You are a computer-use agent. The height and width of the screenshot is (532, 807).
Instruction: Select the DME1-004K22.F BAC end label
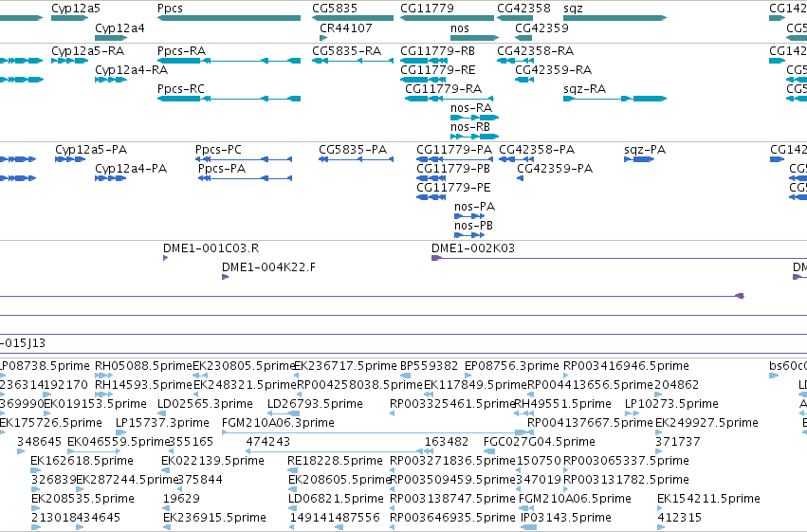(268, 267)
